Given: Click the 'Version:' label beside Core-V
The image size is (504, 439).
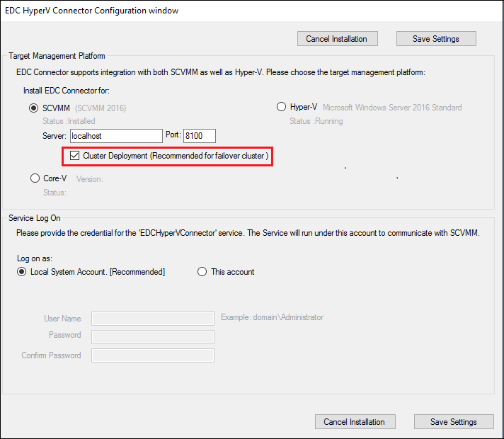Looking at the screenshot, I should pyautogui.click(x=90, y=179).
